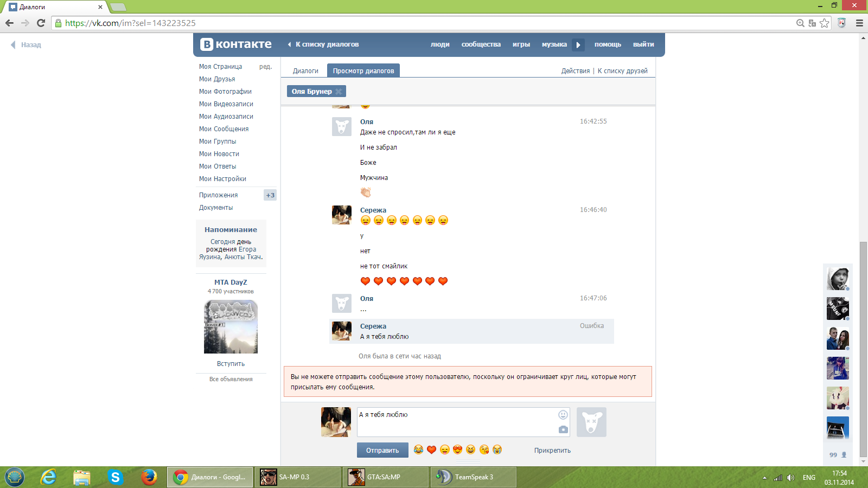Open File Explorer from taskbar

(82, 477)
